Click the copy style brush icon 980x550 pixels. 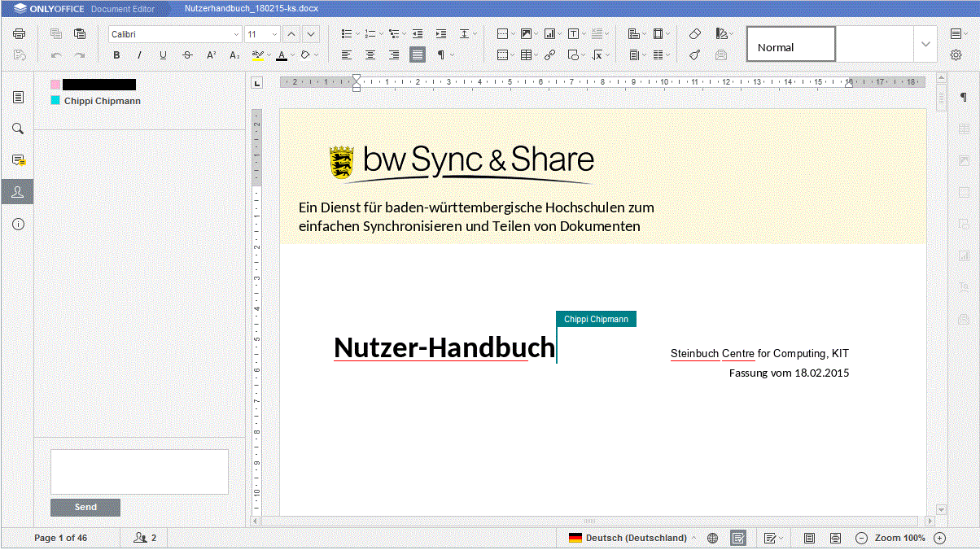click(694, 55)
